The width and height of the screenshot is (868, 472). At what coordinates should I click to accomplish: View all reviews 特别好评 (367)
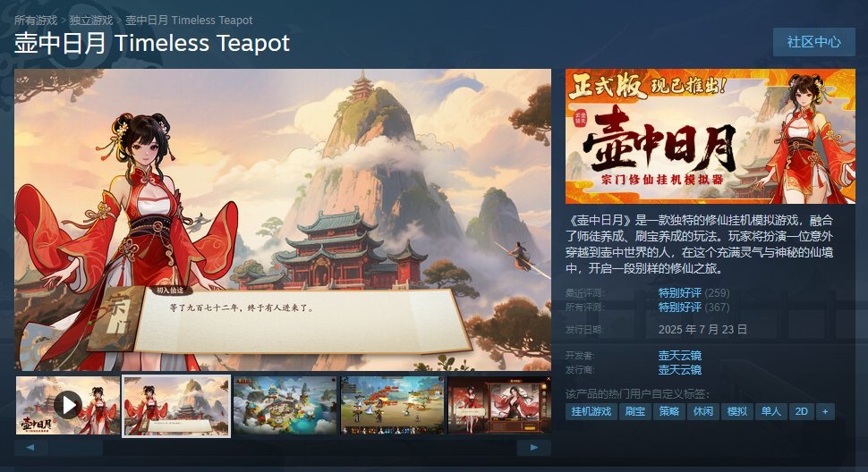click(694, 308)
